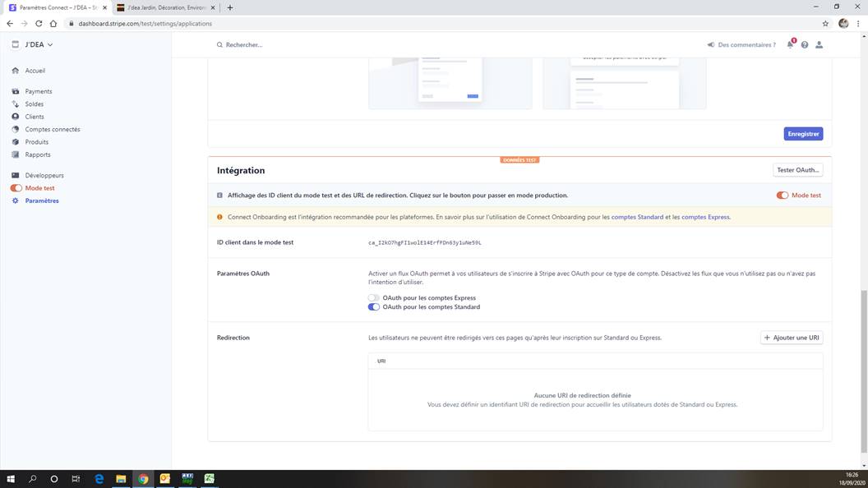Image resolution: width=868 pixels, height=488 pixels.
Task: Click Ajouter une URI button
Action: (792, 338)
